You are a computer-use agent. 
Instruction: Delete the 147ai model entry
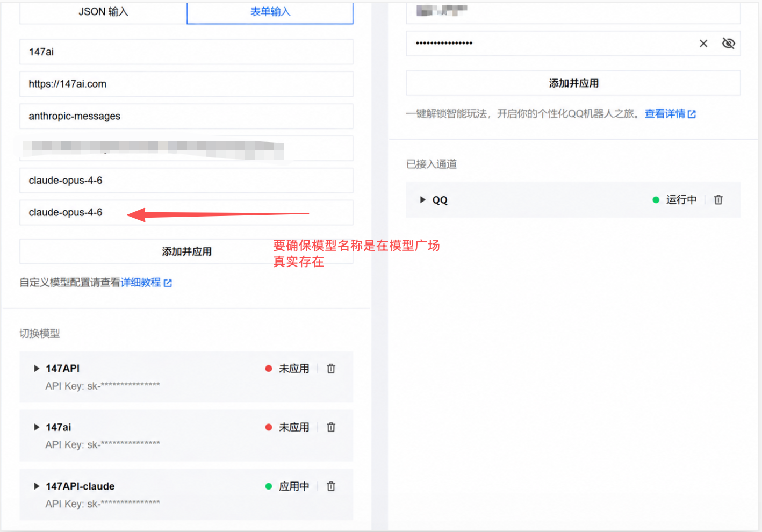pos(331,427)
